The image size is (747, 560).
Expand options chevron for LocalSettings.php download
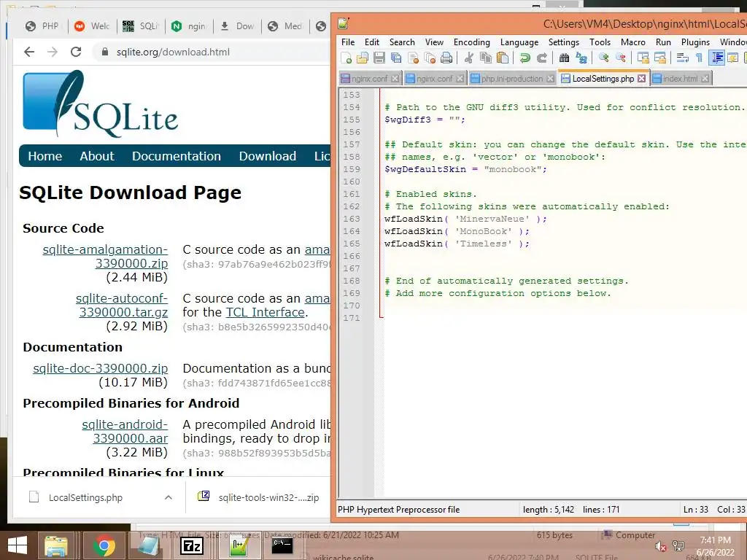tap(169, 497)
